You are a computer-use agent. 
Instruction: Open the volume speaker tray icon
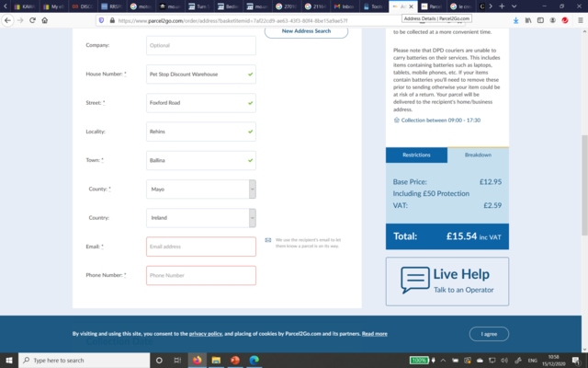click(x=504, y=360)
